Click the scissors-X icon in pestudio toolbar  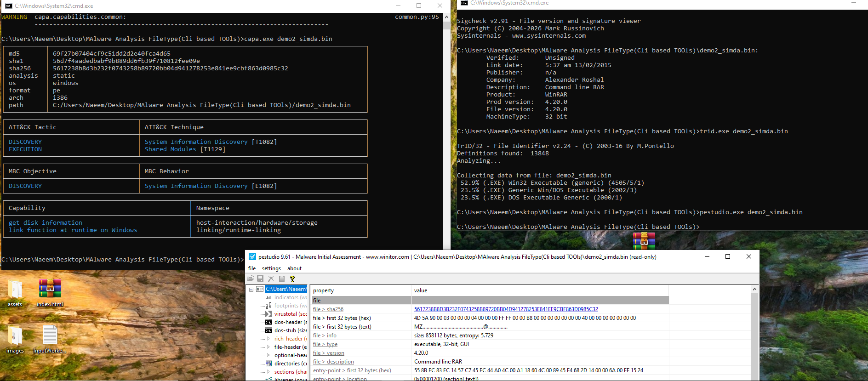click(271, 279)
